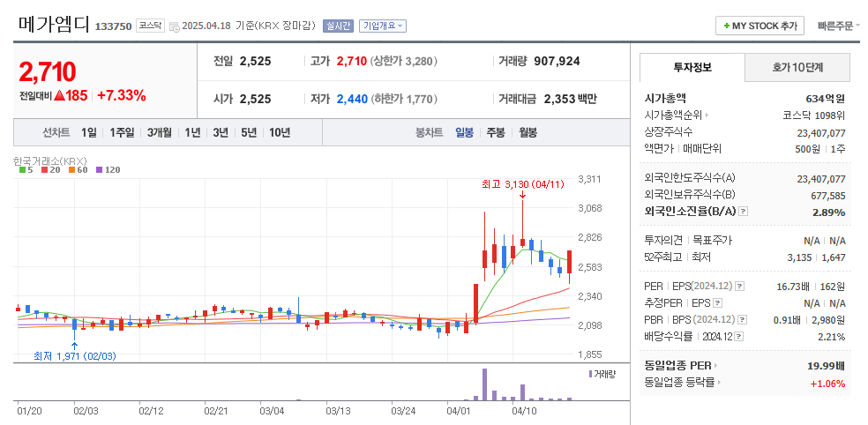The height and width of the screenshot is (425, 868).
Task: Click the +7.33% change rate
Action: click(121, 96)
